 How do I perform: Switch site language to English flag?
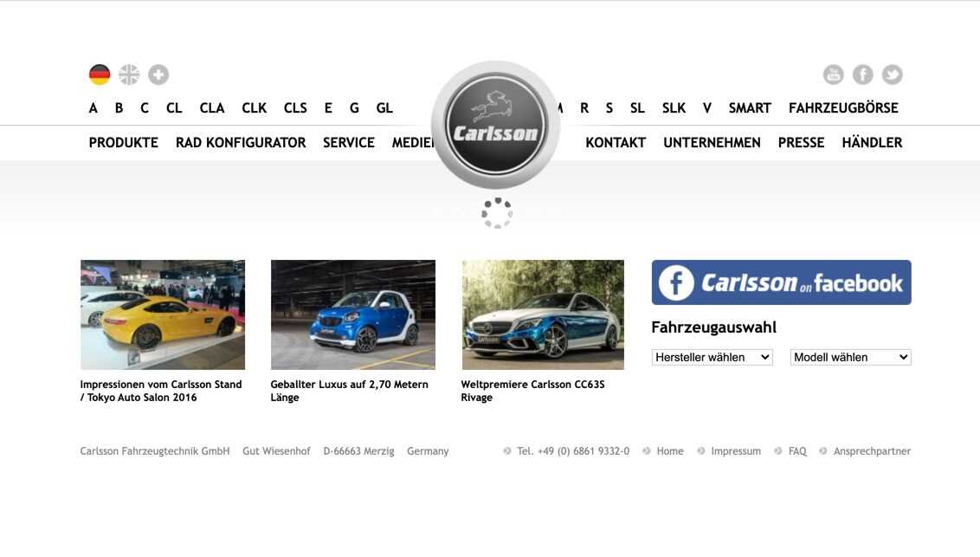(129, 74)
